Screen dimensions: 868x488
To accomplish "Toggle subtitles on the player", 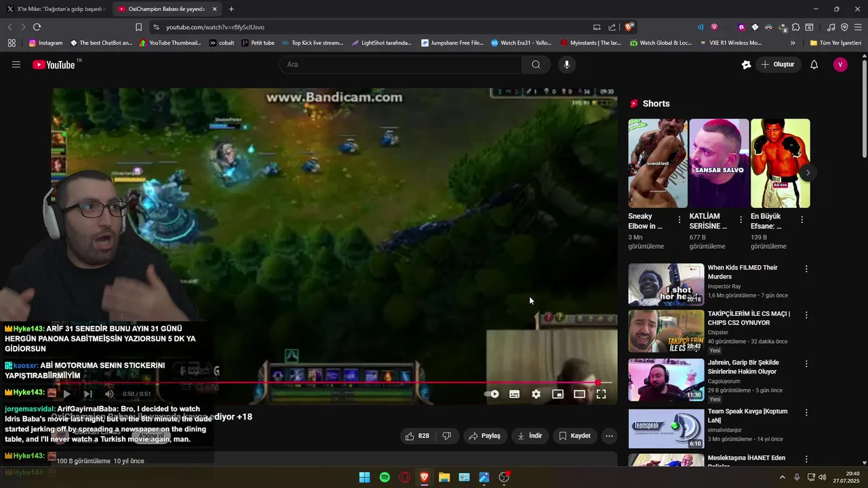I will (515, 394).
